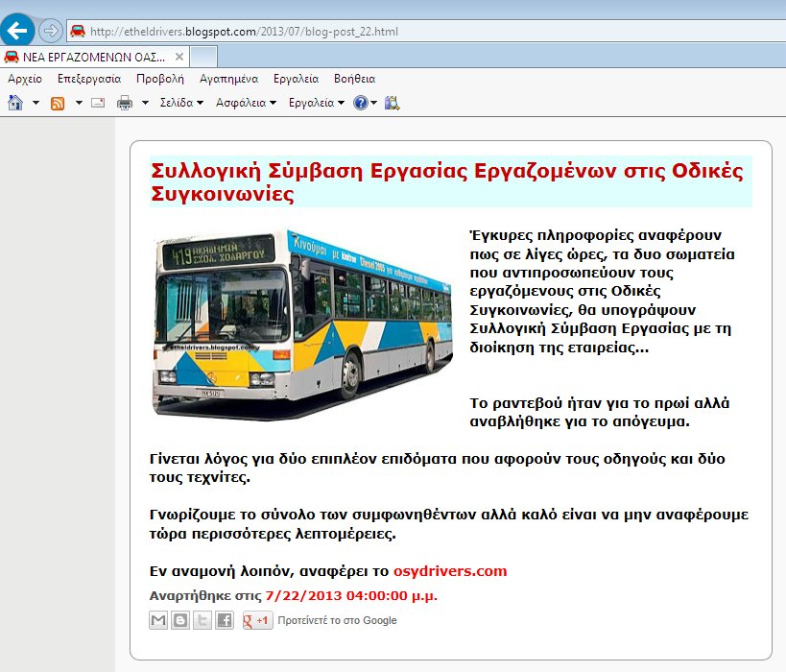Click the Read mail envelope icon
Image resolution: width=786 pixels, height=672 pixels.
[98, 103]
